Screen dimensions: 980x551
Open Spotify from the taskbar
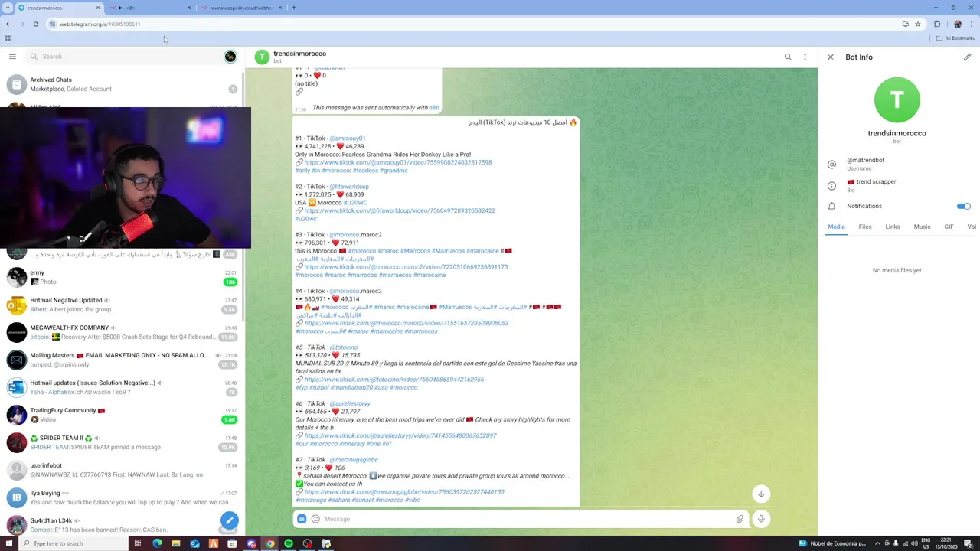(289, 543)
